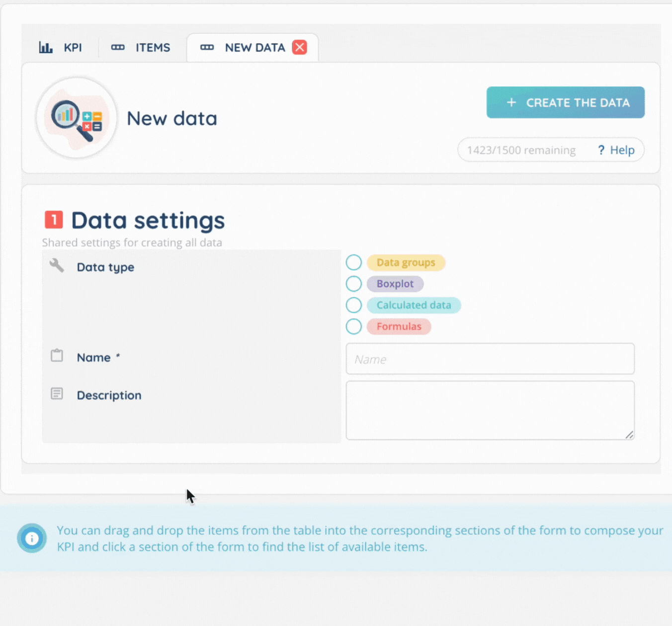This screenshot has width=672, height=626.
Task: Grab the Description box resize handle
Action: [x=629, y=435]
